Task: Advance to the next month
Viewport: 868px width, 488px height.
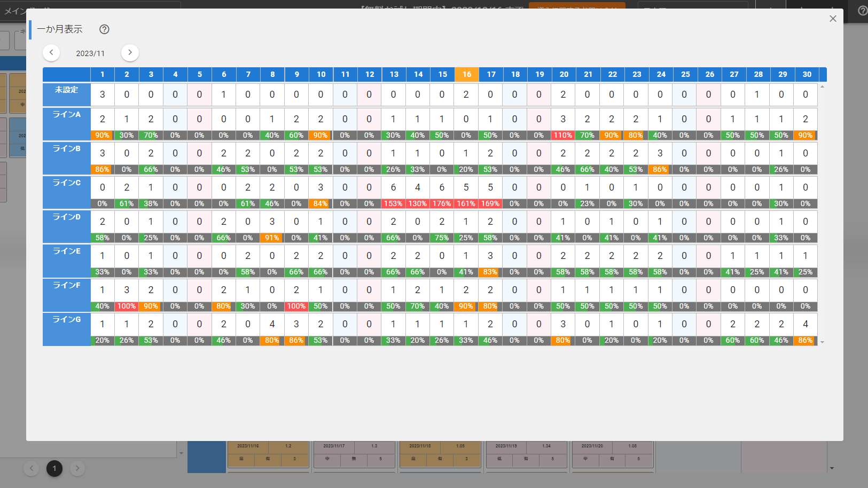Action: 130,52
